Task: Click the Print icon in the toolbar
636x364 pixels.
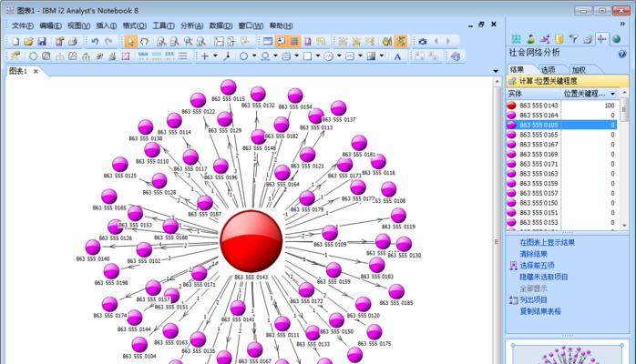Action: pos(73,41)
